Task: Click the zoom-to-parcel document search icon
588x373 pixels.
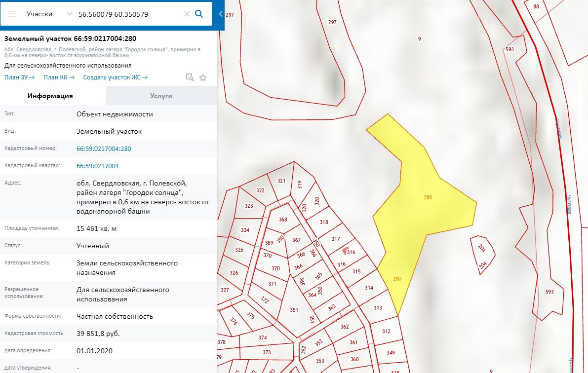Action: click(190, 77)
